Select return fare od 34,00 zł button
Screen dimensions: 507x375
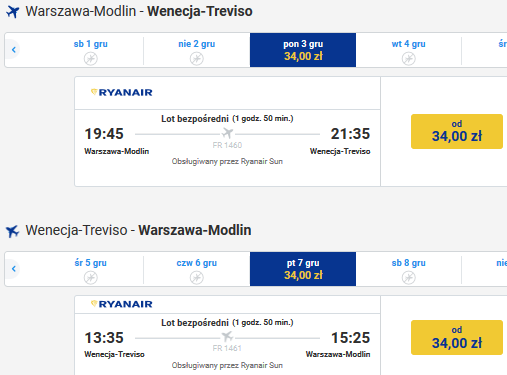coord(457,337)
